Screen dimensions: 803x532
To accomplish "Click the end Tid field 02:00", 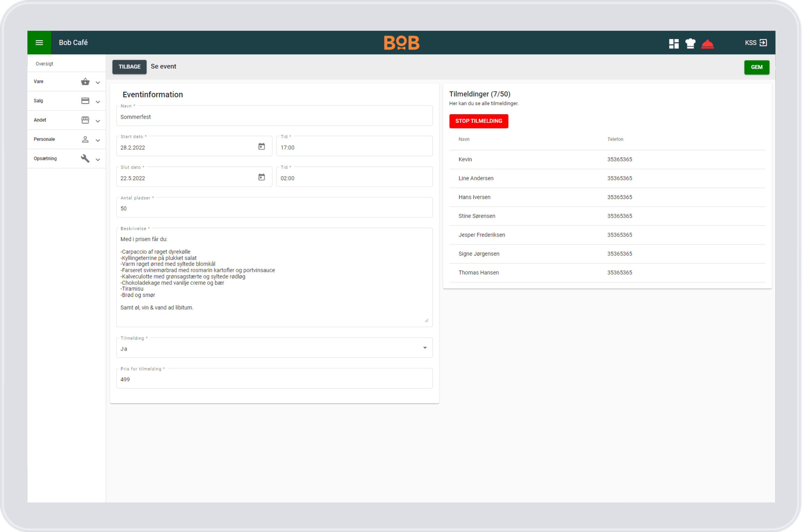I will 354,177.
